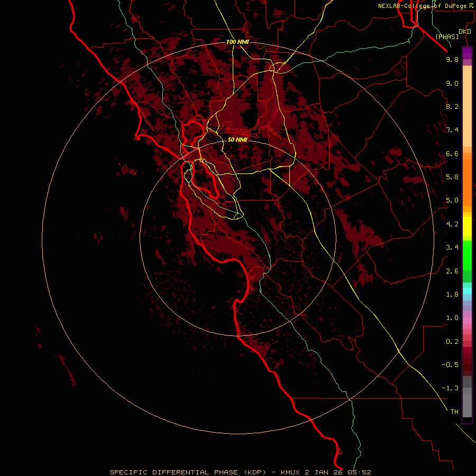
Task: Click the 9.8 value on the color scale
Action: click(x=452, y=59)
